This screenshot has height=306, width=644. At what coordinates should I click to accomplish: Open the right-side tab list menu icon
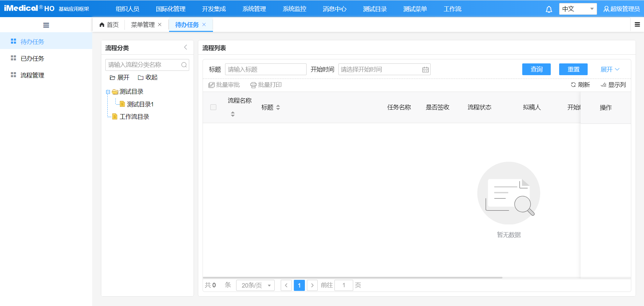637,24
